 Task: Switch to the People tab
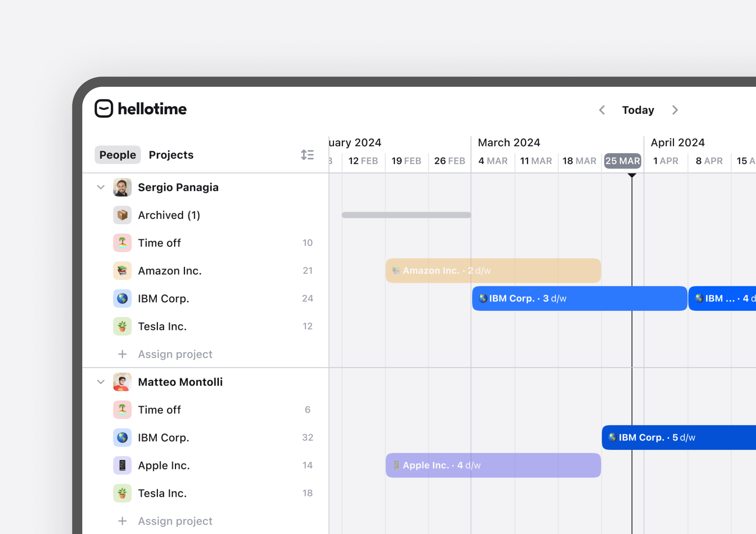(117, 155)
